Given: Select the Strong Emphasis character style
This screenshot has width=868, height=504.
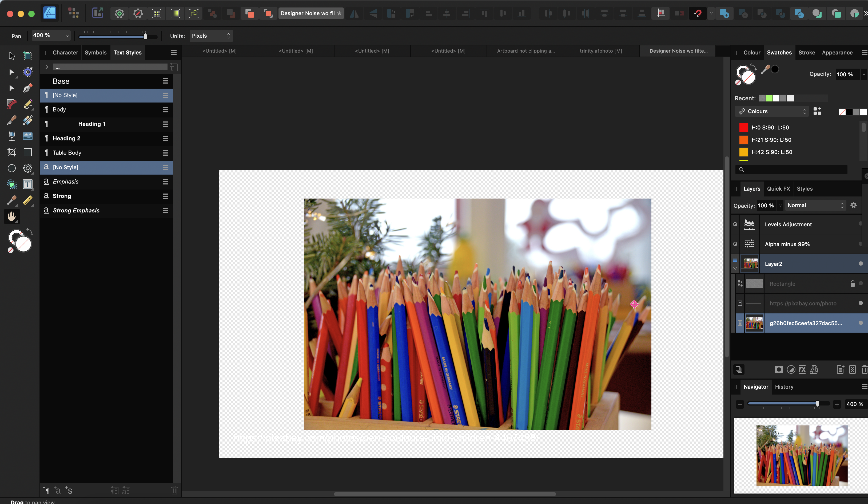Looking at the screenshot, I should 106,210.
